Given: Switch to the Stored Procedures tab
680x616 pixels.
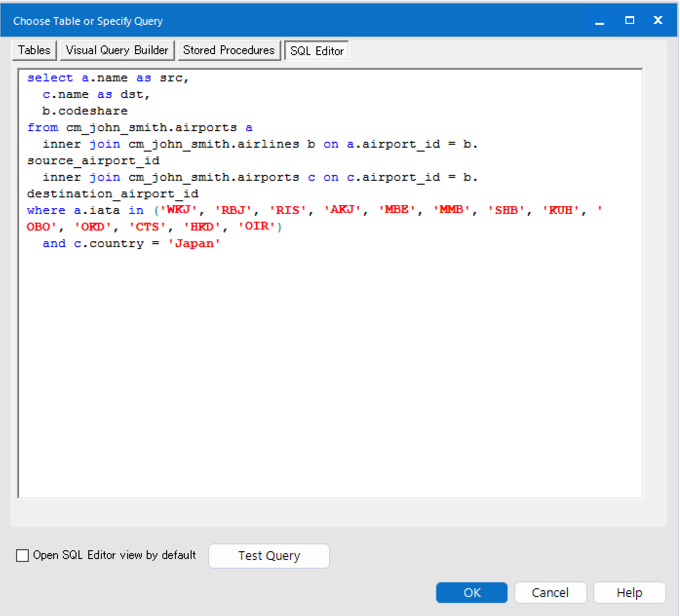Looking at the screenshot, I should (x=229, y=50).
